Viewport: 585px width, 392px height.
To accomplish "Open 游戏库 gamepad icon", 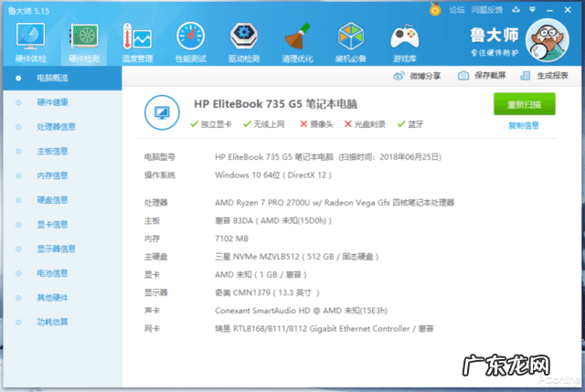I will pyautogui.click(x=404, y=39).
